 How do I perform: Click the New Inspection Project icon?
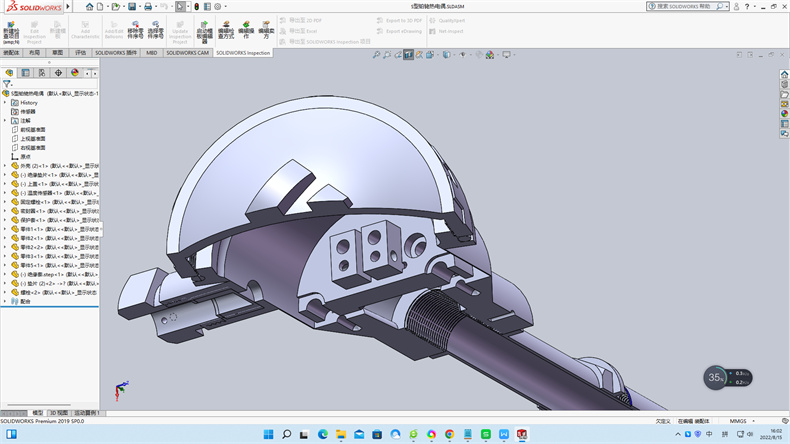point(11,26)
